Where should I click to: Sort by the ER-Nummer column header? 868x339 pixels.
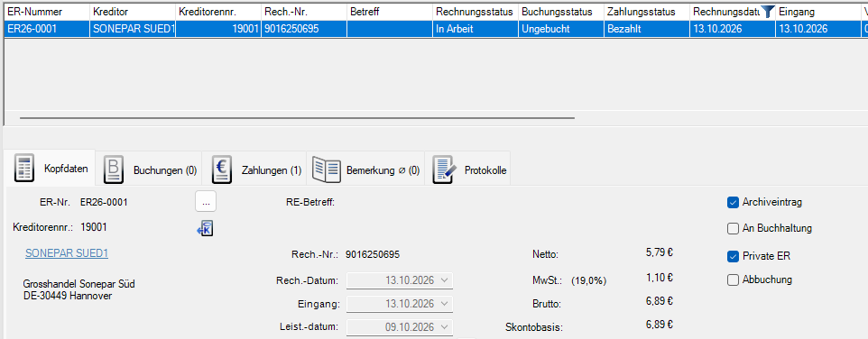coord(47,12)
